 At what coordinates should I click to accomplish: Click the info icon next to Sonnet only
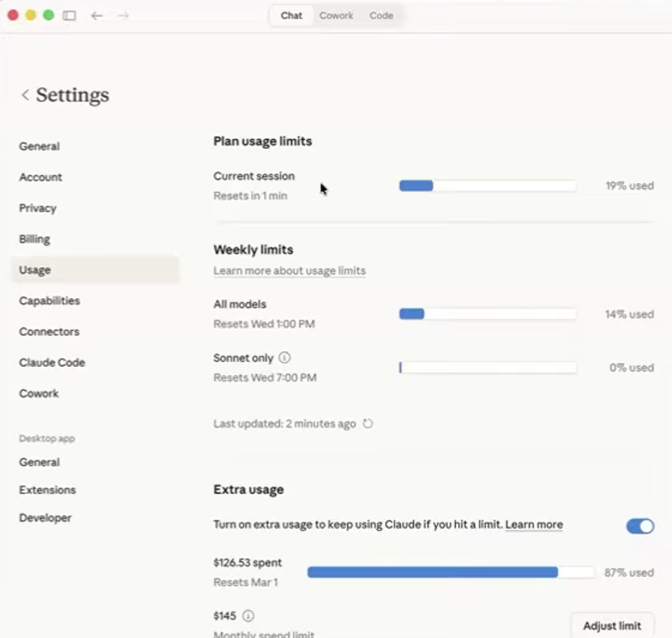click(284, 358)
